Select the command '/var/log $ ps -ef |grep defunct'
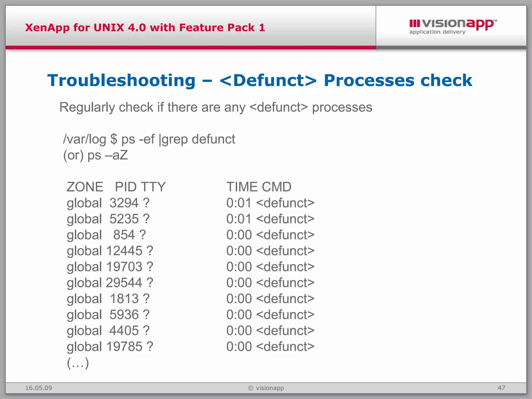The height and width of the screenshot is (399, 532). click(x=149, y=139)
